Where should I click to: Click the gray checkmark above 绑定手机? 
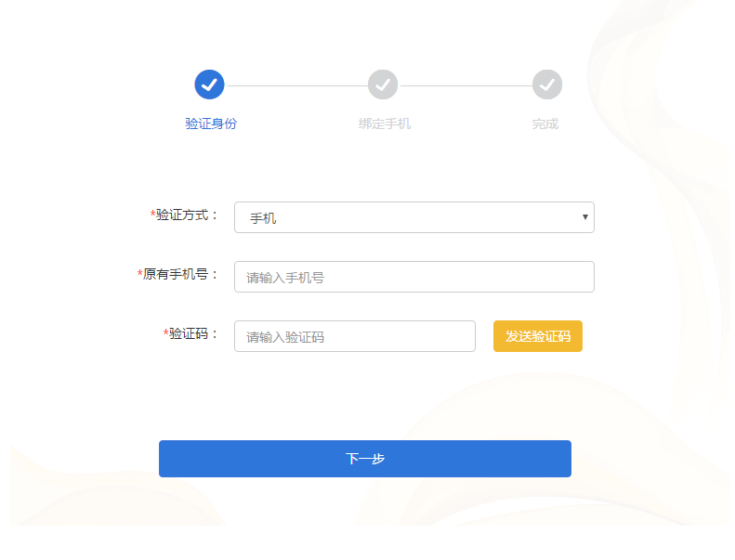383,85
